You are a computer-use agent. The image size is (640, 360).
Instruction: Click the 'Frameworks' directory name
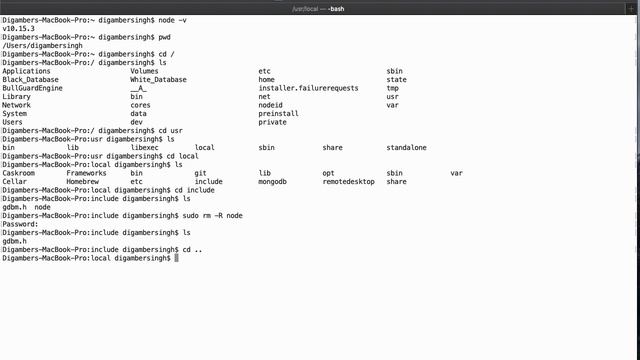pos(86,173)
